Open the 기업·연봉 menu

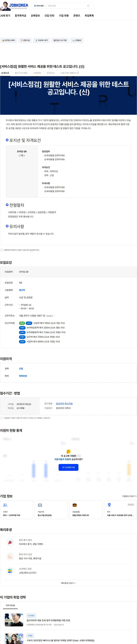pos(64,15)
